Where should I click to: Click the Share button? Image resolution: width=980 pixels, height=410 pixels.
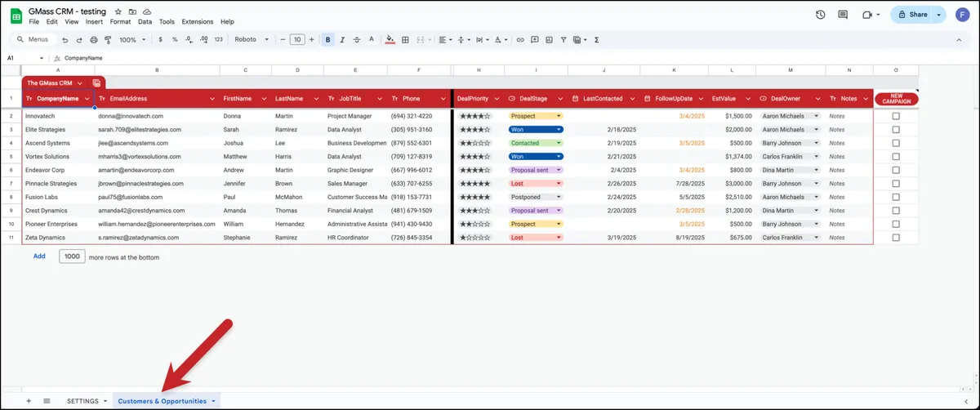tap(912, 15)
